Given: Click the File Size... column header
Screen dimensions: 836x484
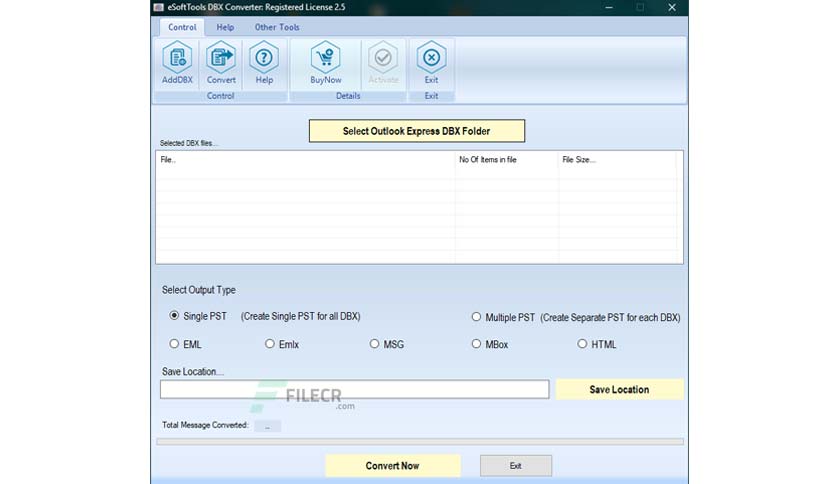Looking at the screenshot, I should [617, 159].
